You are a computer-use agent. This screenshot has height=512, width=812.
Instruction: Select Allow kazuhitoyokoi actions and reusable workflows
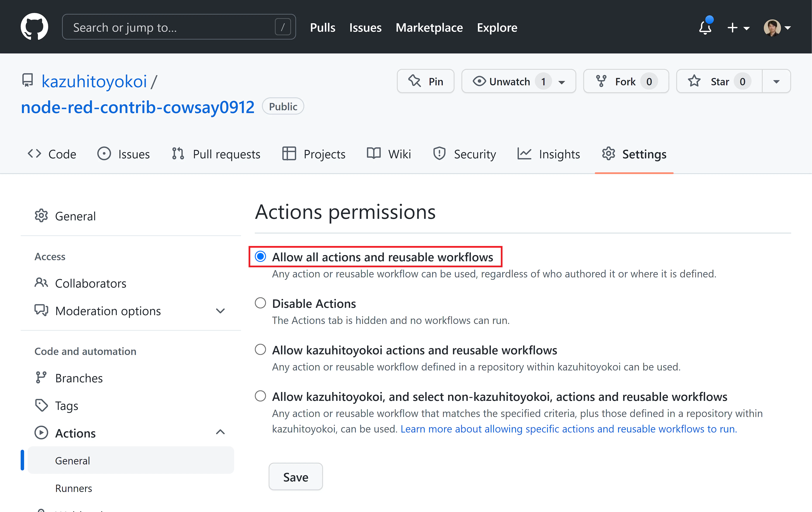(260, 350)
